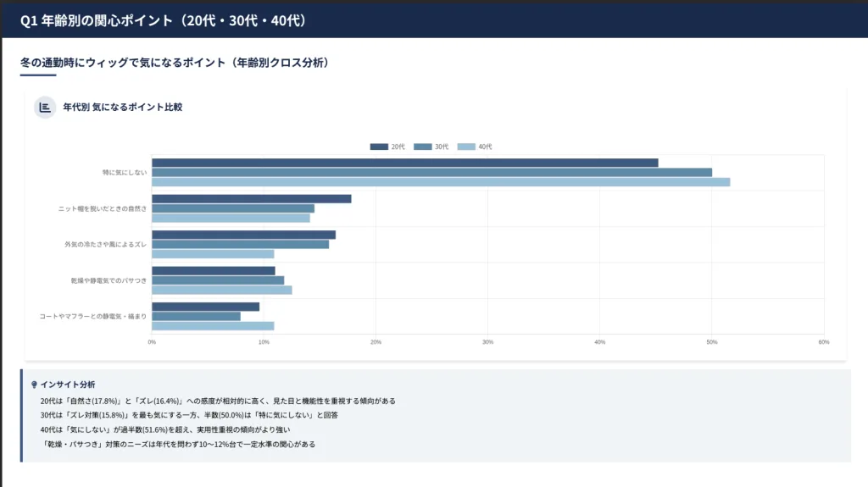Click the Q1 年齢別の関心ポイント header title
Viewport: 868px width, 487px height.
pyautogui.click(x=163, y=19)
